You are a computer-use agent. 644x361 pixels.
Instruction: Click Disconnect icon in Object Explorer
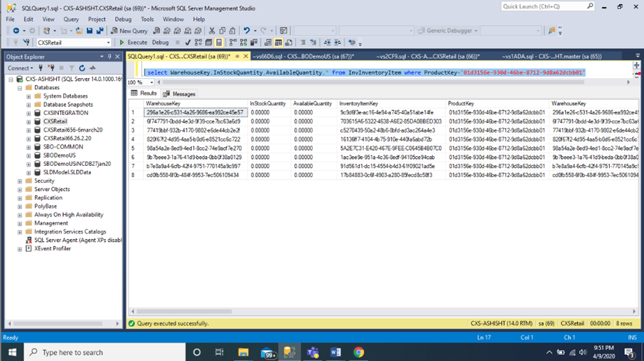(51, 68)
